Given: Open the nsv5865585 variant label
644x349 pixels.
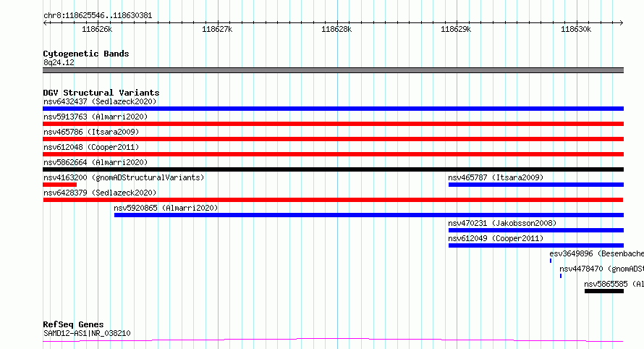Looking at the screenshot, I should (x=614, y=284).
